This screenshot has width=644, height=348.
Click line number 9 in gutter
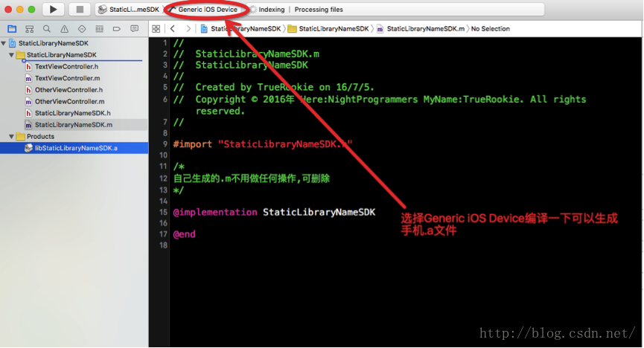coord(165,144)
